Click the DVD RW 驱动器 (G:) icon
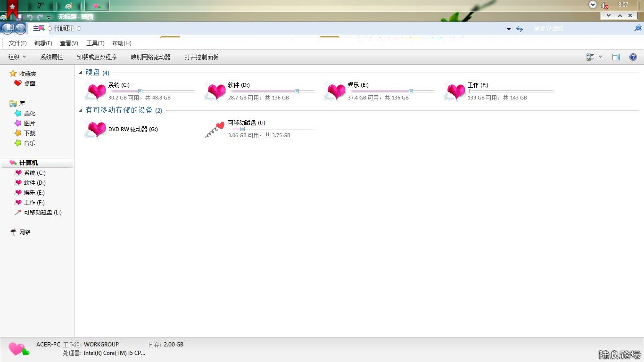The height and width of the screenshot is (362, 644). tap(96, 129)
